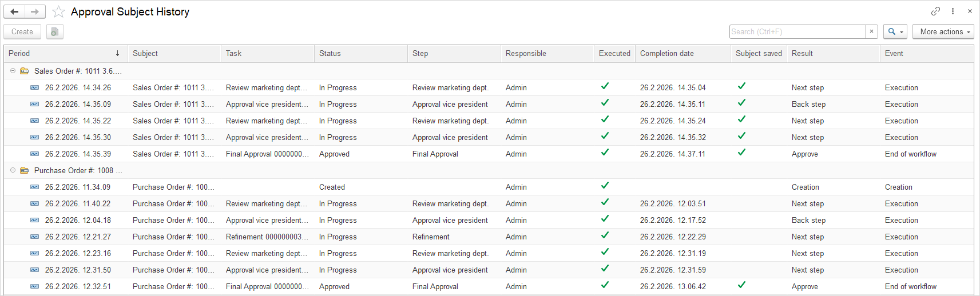The height and width of the screenshot is (296, 980).
Task: Click the get link chain icon
Action: (935, 11)
